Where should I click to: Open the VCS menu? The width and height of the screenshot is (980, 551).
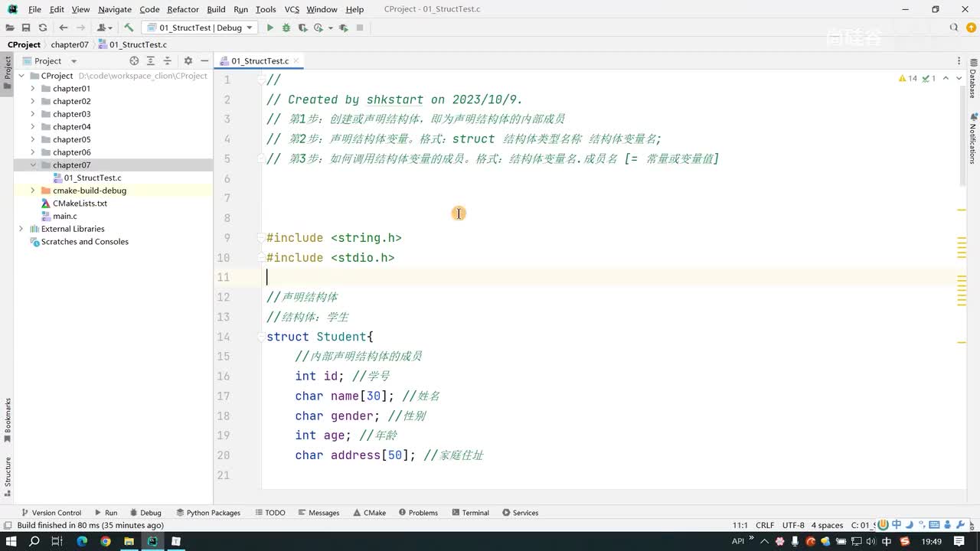(292, 9)
